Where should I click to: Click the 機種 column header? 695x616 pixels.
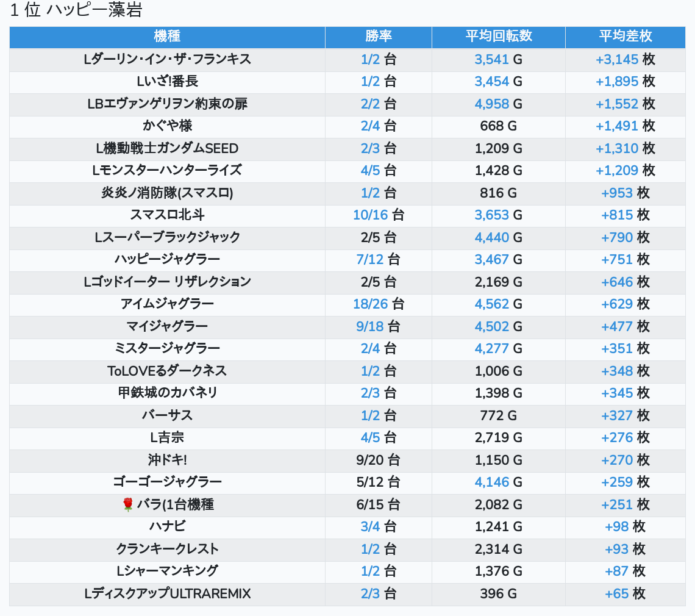tap(167, 37)
